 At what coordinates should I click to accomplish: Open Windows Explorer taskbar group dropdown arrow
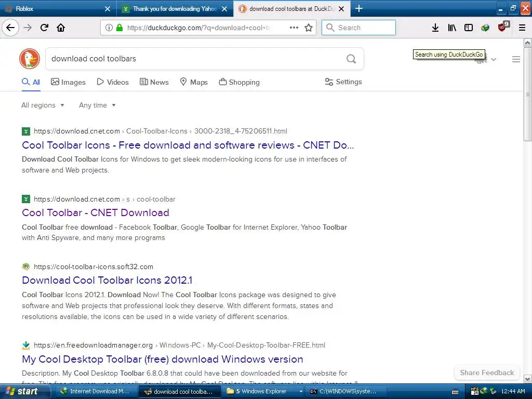pyautogui.click(x=301, y=392)
